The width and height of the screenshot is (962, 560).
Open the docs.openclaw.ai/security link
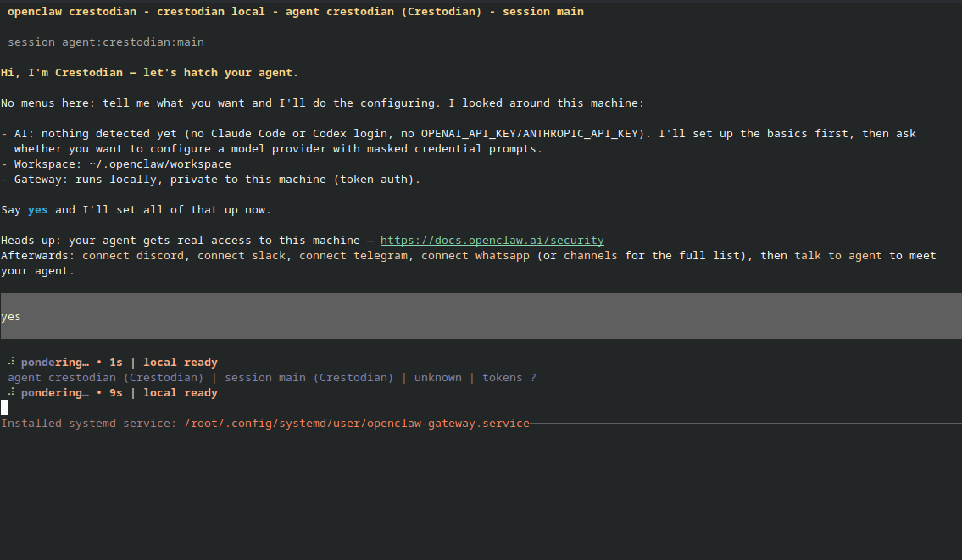point(492,241)
